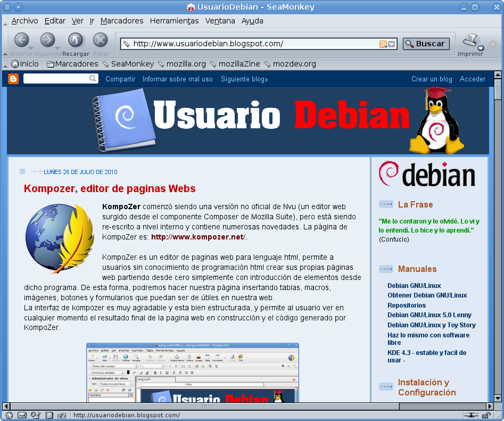Click the Compartir link
Viewport: 504px width, 421px height.
click(x=120, y=79)
